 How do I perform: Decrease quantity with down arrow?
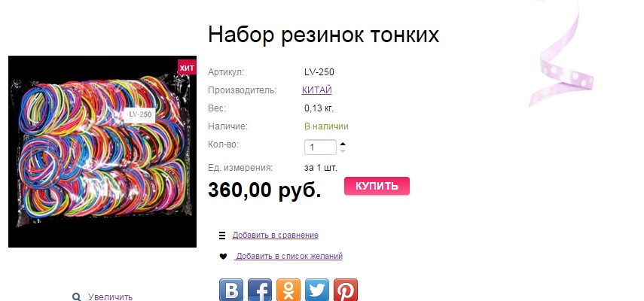coord(343,151)
